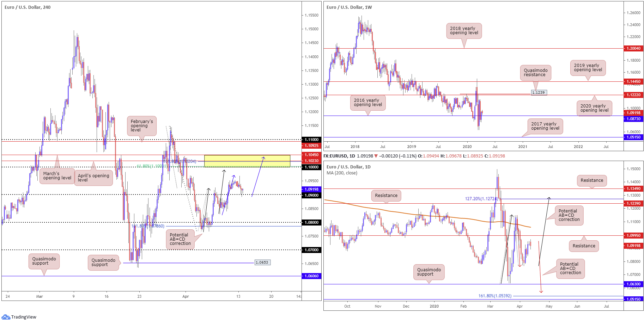Click the 'May' label on the daily time axis
Image resolution: width=644 pixels, height=321 pixels.
click(x=549, y=306)
